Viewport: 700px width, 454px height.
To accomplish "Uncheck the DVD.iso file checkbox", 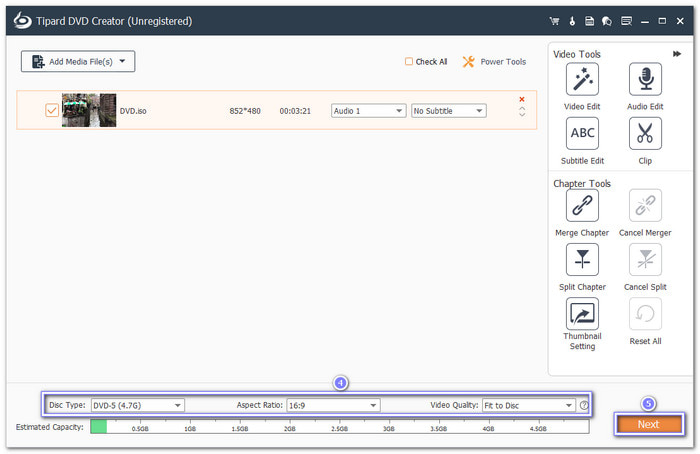I will tap(52, 110).
